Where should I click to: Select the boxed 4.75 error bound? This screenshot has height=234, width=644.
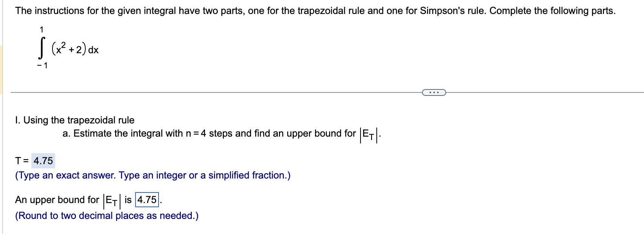(x=147, y=200)
